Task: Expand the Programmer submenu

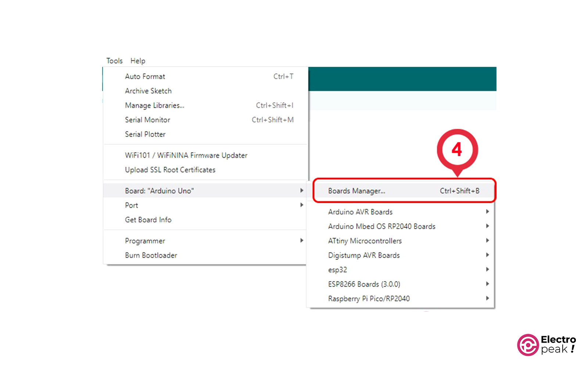Action: 145,241
